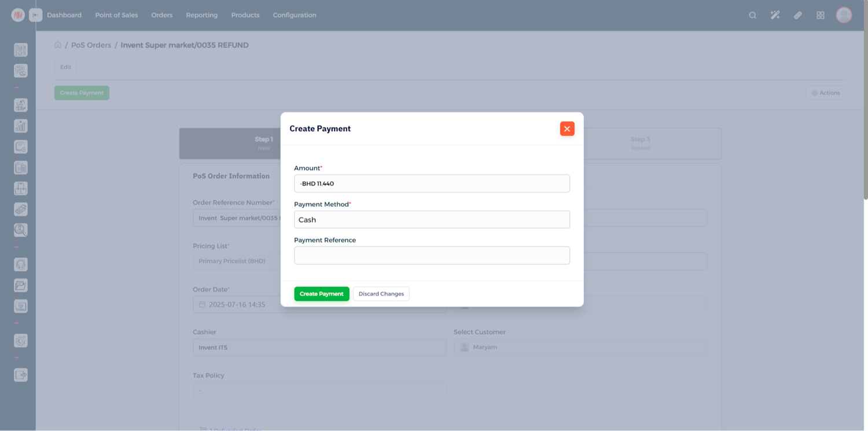Open the magic wand tool in header
This screenshot has width=868, height=431.
click(x=775, y=15)
